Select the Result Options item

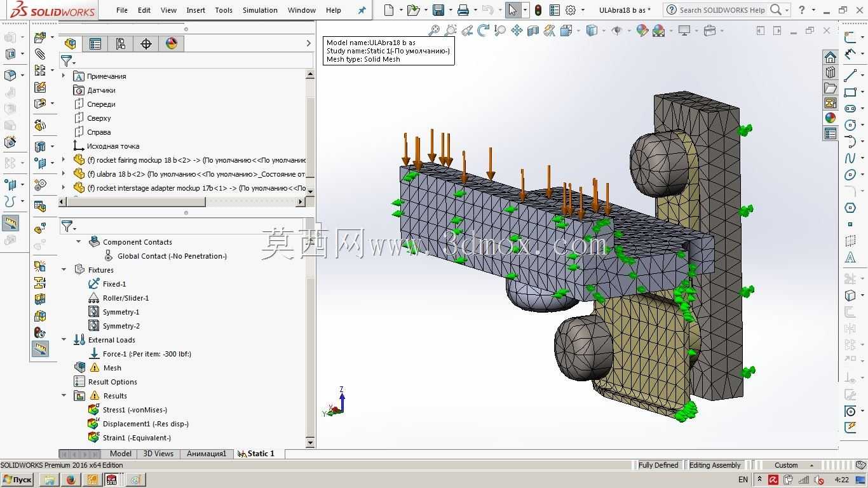pos(112,382)
